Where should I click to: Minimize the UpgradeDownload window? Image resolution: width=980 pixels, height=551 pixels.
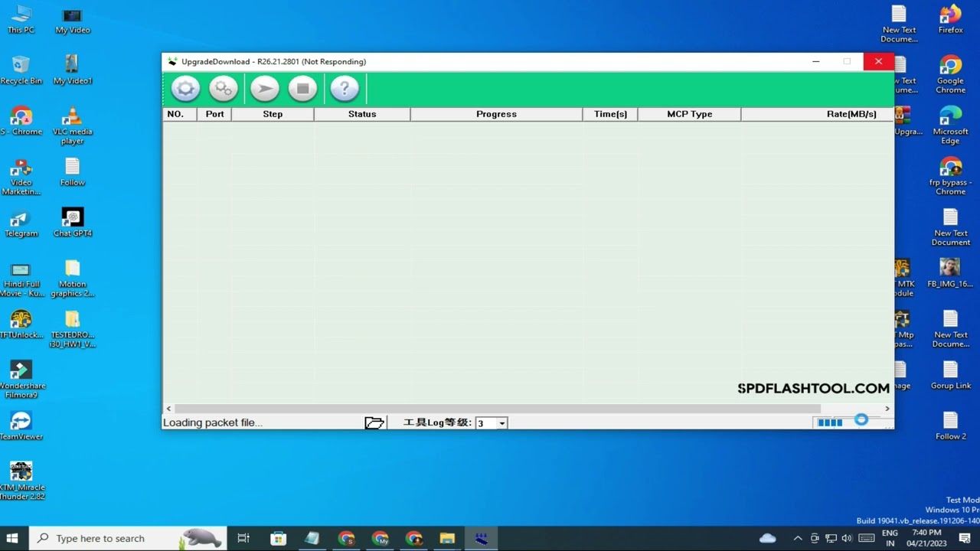click(816, 61)
